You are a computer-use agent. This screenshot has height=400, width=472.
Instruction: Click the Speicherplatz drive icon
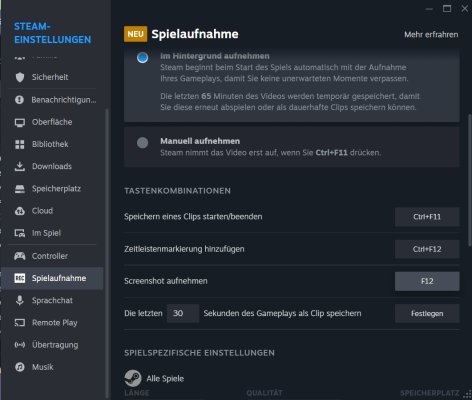[20, 189]
